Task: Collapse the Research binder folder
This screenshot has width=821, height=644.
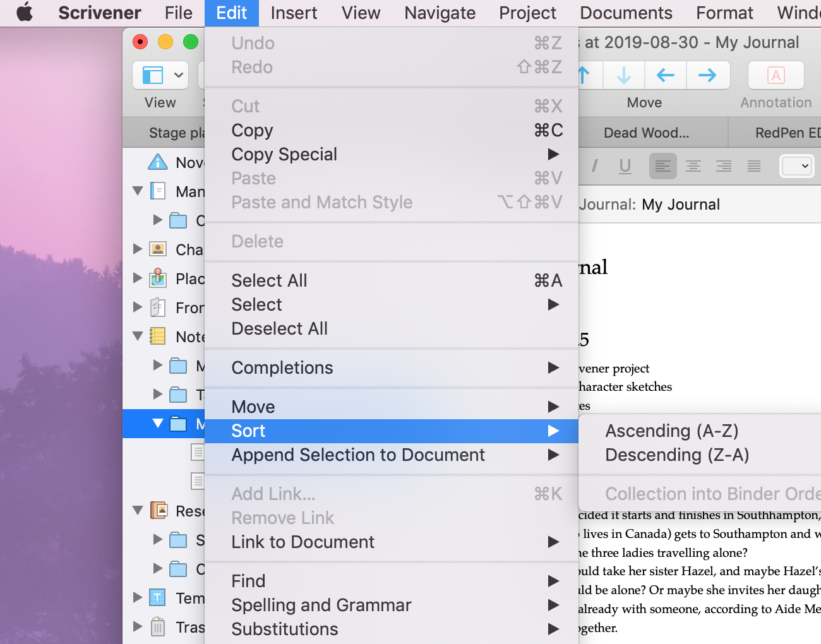Action: tap(138, 510)
